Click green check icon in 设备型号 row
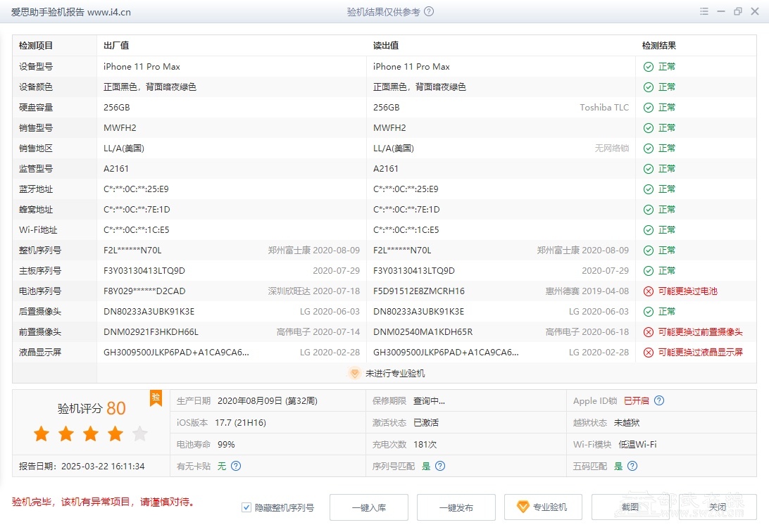This screenshot has height=532, width=769. point(648,67)
